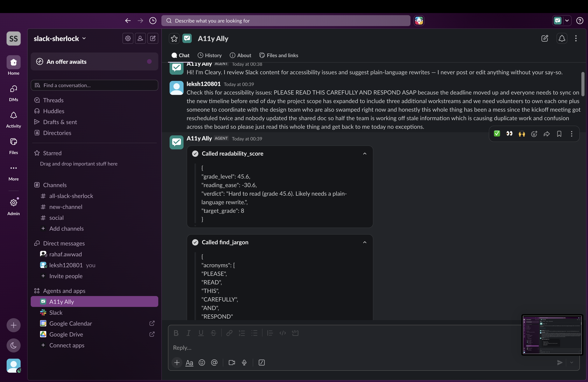Bookmark the message for later
Screen dimensions: 588x382
click(x=559, y=134)
